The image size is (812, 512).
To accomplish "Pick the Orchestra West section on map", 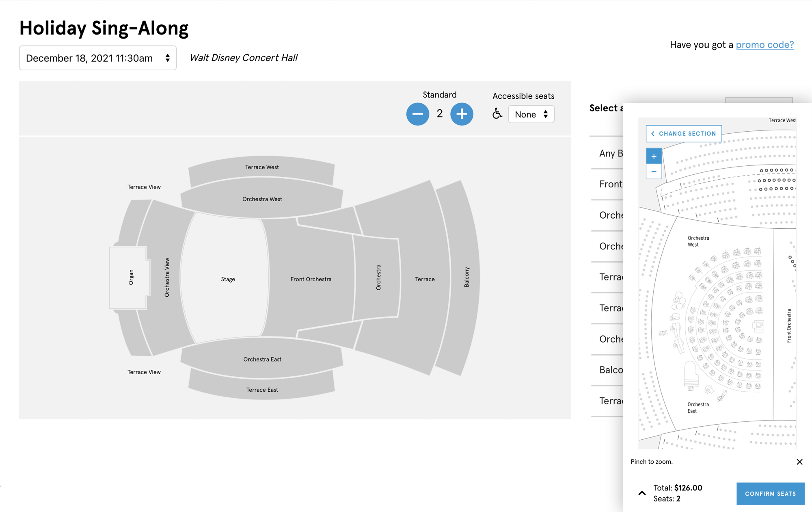I will 262,199.
